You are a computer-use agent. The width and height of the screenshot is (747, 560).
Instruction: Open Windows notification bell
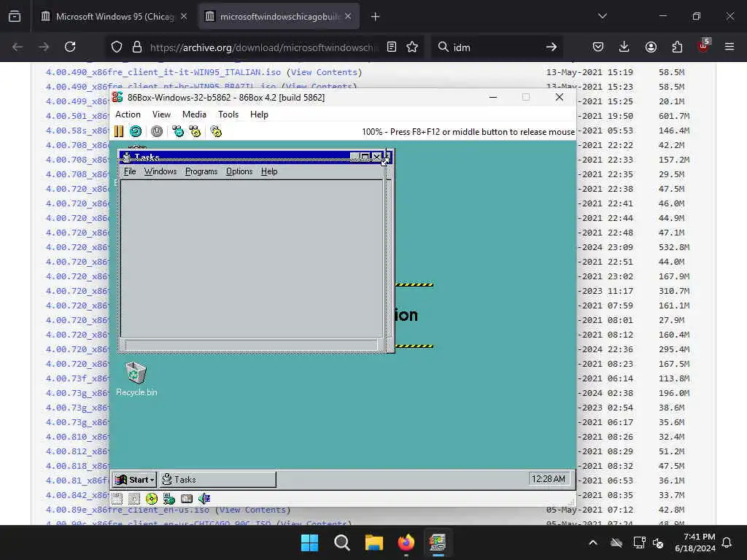click(x=727, y=542)
